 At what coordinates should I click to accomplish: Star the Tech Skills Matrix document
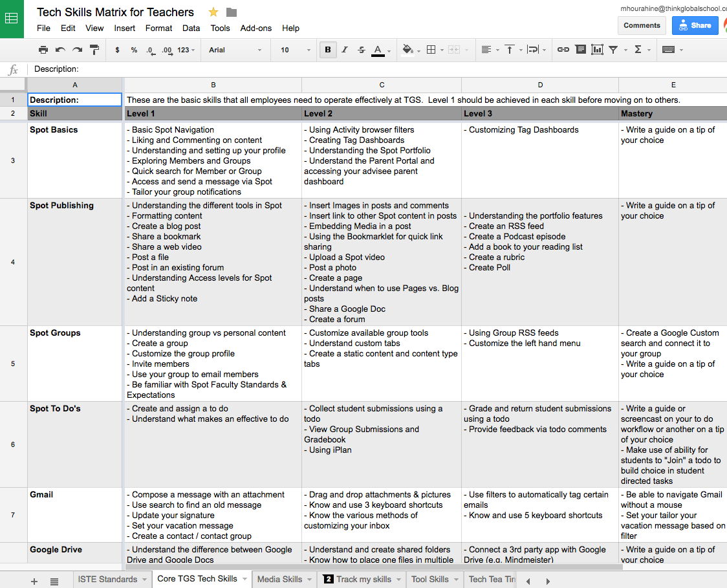point(213,12)
